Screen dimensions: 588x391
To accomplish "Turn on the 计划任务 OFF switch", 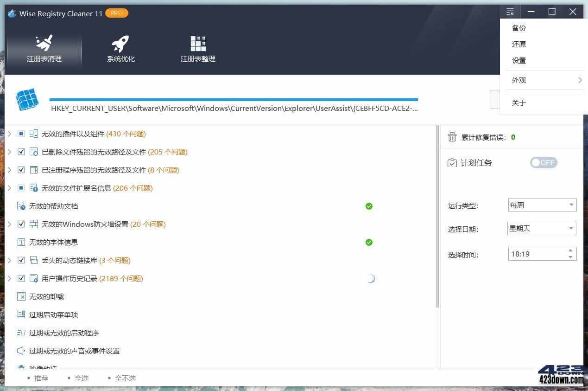I will point(544,162).
